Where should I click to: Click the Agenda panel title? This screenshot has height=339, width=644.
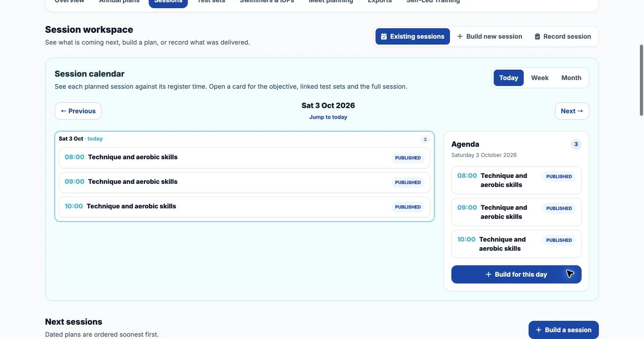pos(465,144)
